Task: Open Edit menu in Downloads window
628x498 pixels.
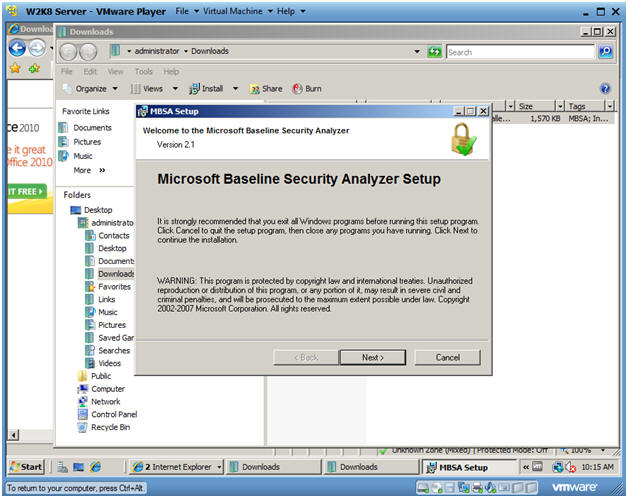Action: [x=90, y=72]
